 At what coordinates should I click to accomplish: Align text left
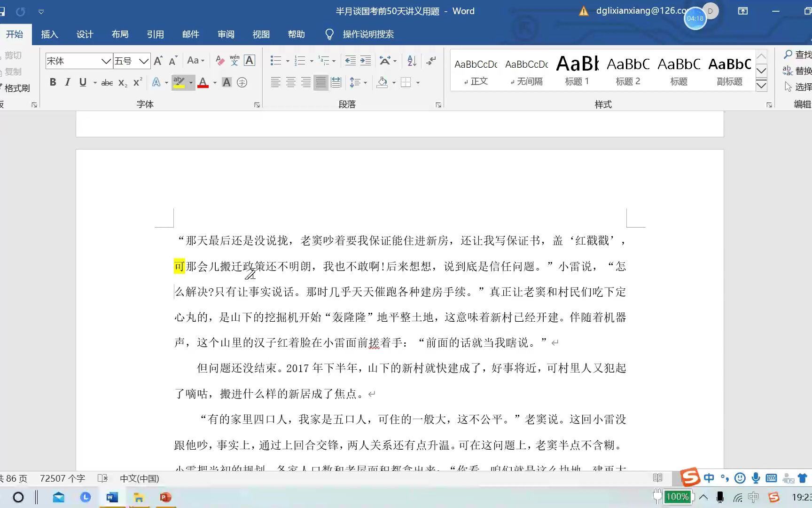276,82
